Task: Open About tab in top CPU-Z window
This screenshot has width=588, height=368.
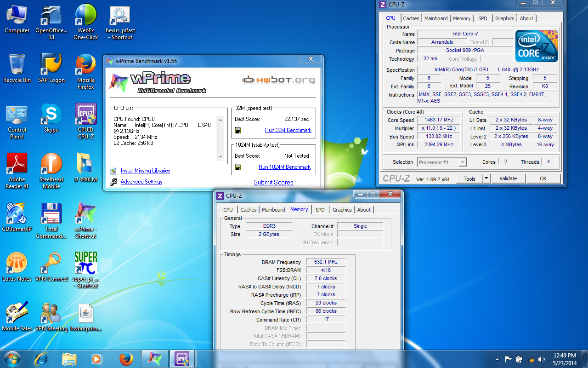Action: [x=526, y=18]
